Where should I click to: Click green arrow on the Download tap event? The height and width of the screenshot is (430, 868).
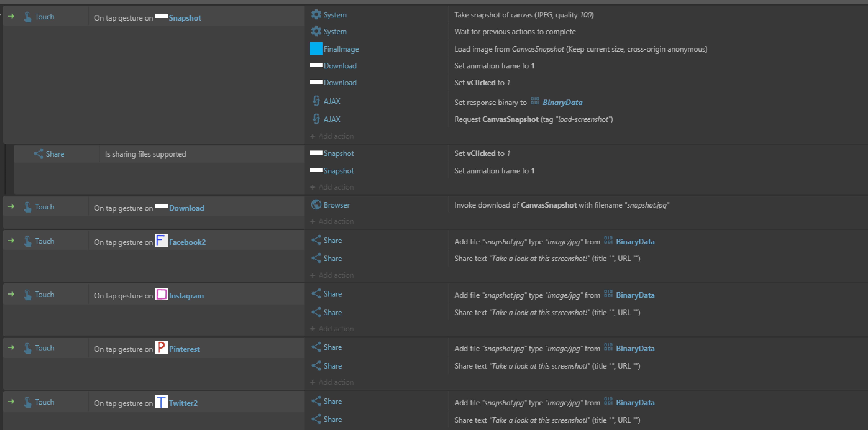tap(11, 206)
